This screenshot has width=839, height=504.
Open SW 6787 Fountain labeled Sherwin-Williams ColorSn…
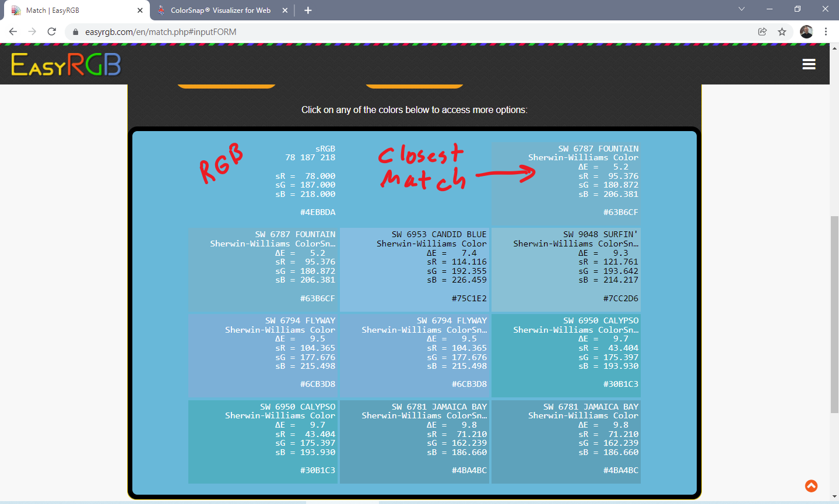click(x=263, y=270)
